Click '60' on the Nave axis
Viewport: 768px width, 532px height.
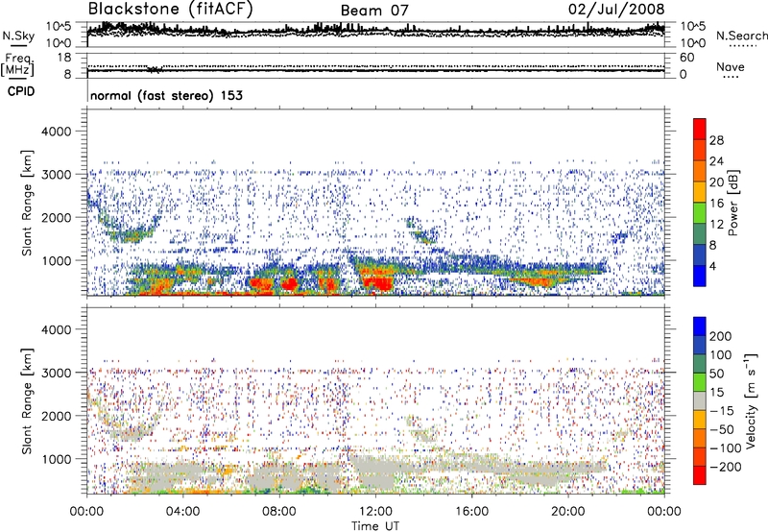coord(686,58)
